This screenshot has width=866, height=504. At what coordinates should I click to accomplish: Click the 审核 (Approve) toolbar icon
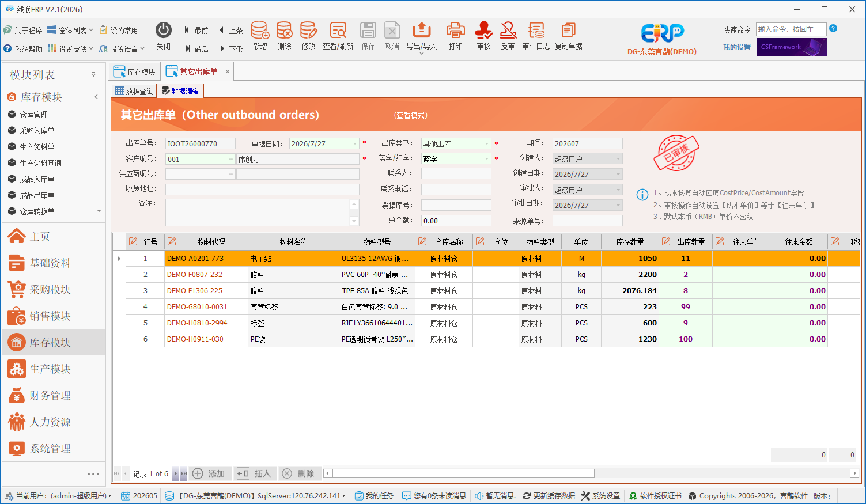pyautogui.click(x=483, y=31)
